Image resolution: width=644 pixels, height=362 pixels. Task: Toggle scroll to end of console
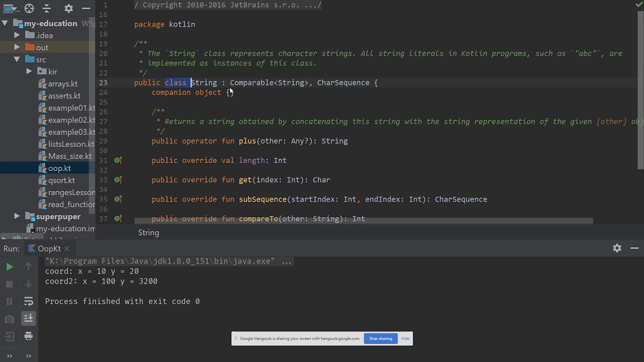click(x=29, y=318)
